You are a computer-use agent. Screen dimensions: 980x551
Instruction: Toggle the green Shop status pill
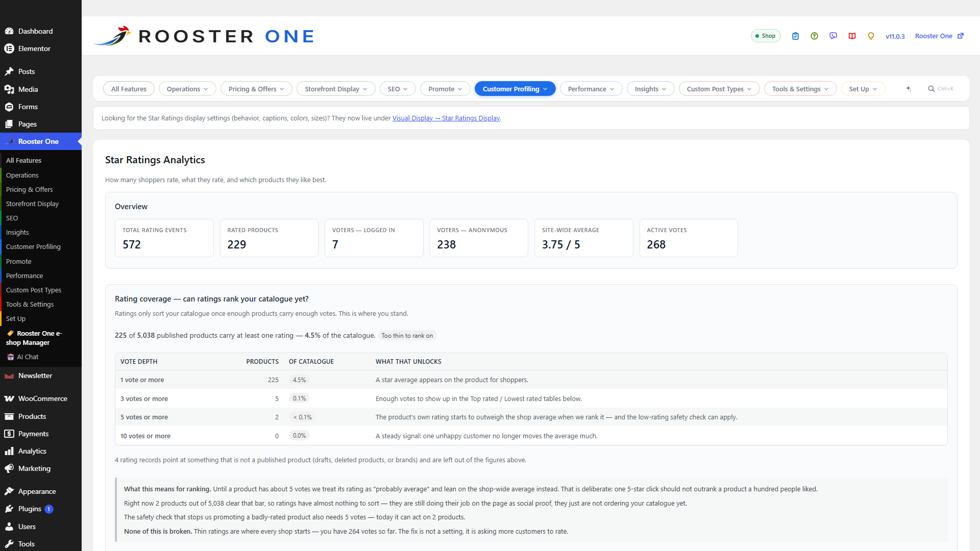pos(766,36)
